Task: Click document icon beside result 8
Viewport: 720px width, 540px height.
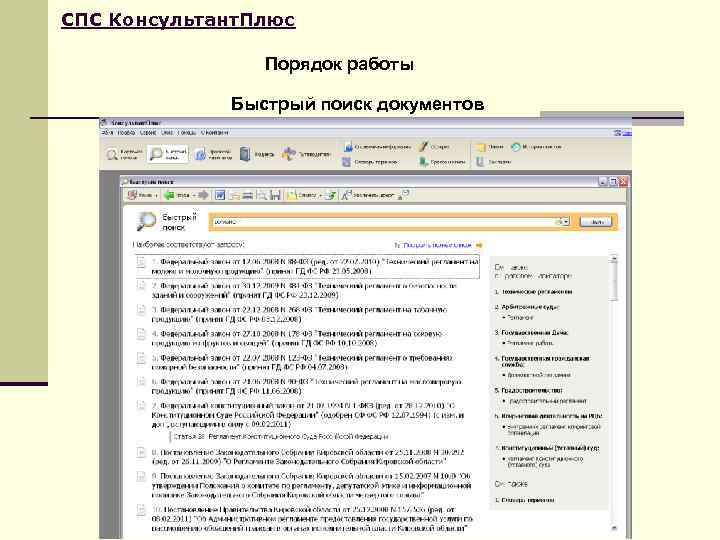Action: (x=141, y=452)
